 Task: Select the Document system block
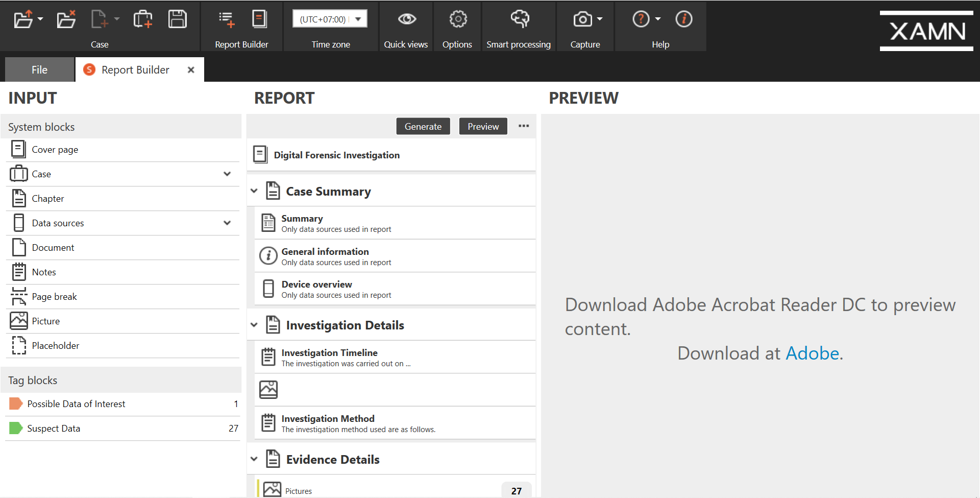coord(123,248)
